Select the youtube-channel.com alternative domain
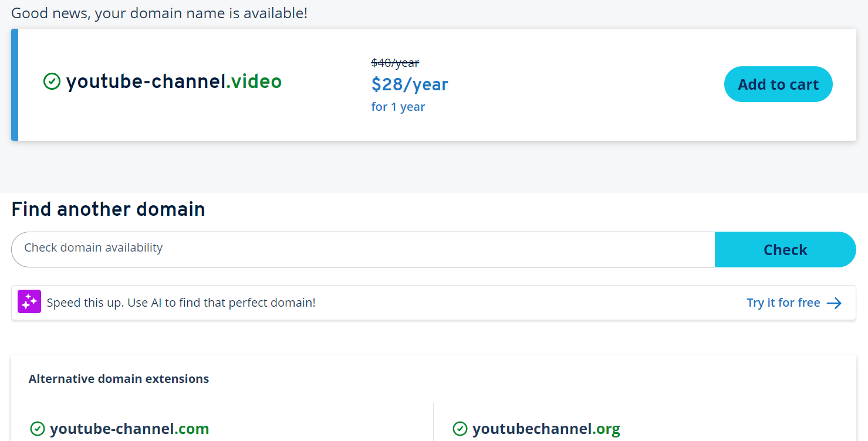This screenshot has height=441, width=868. click(x=129, y=429)
